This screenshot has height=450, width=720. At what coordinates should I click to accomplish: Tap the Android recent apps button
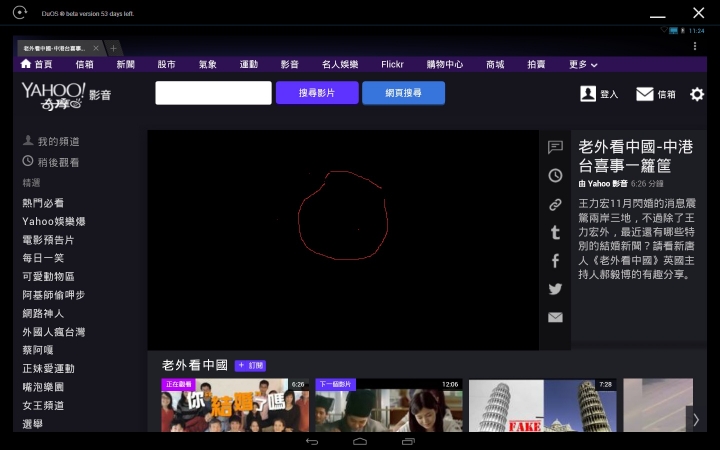tap(408, 442)
